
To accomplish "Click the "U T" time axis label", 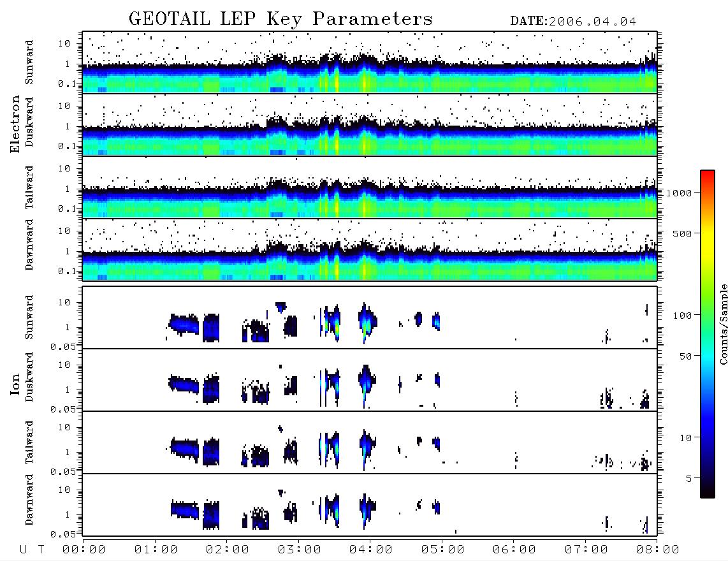I will [32, 550].
